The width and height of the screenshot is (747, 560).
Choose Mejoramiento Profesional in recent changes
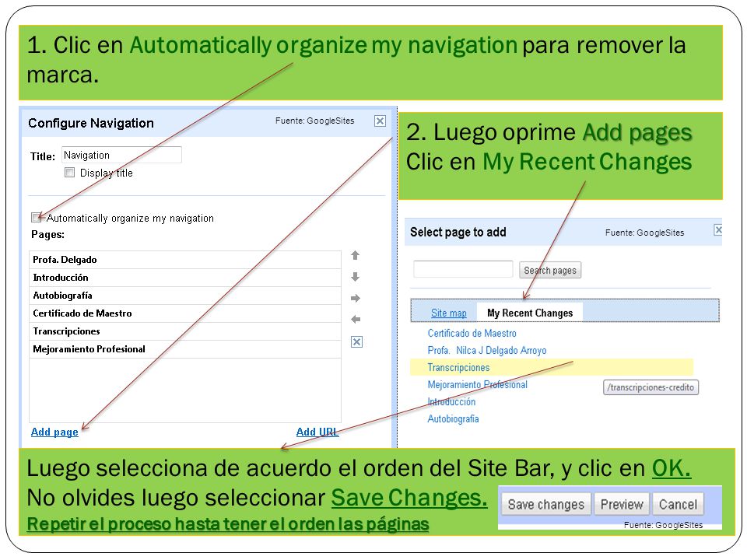click(x=477, y=385)
